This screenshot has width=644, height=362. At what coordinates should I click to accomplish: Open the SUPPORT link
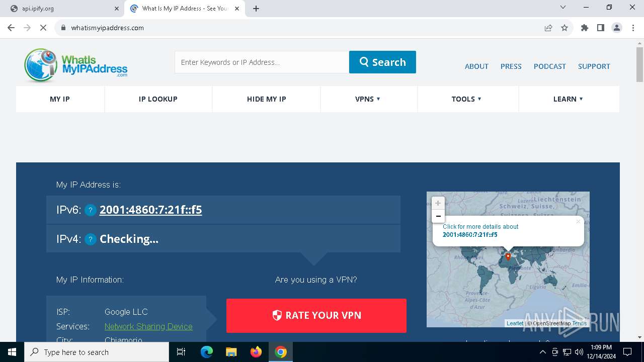point(594,66)
